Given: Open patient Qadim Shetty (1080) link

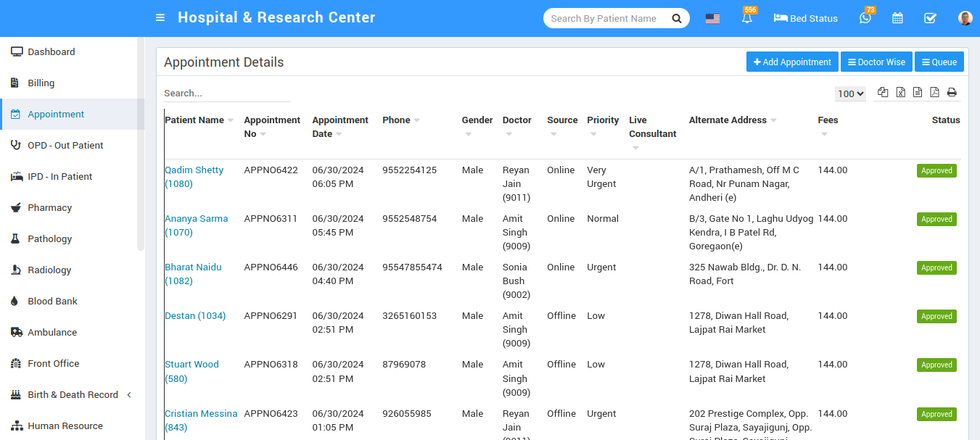Looking at the screenshot, I should pyautogui.click(x=194, y=177).
